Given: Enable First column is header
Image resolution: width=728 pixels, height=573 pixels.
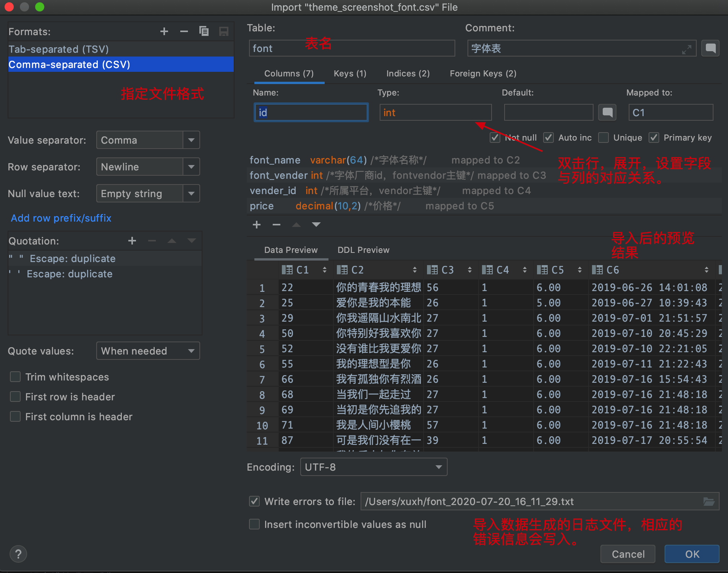Looking at the screenshot, I should (x=15, y=416).
